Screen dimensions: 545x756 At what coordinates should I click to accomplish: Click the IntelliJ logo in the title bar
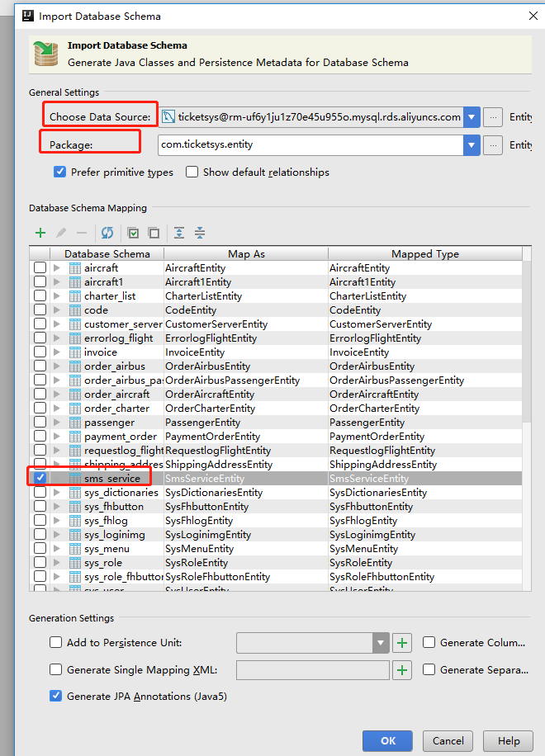click(x=28, y=16)
